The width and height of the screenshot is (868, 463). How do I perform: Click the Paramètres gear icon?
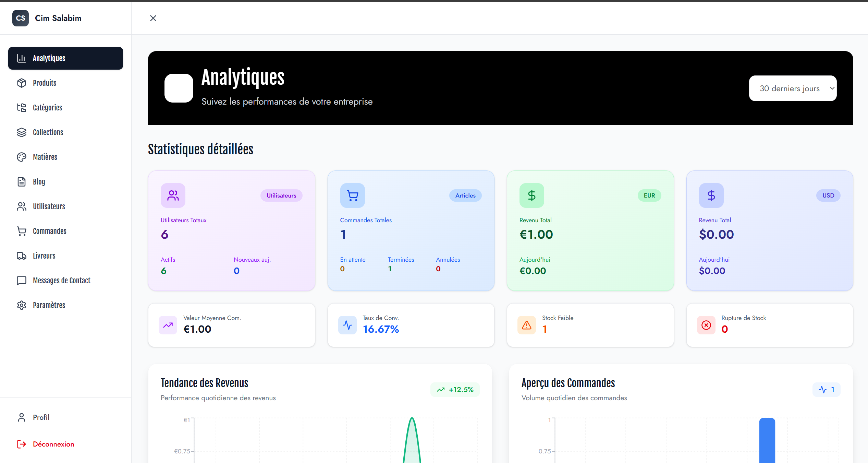22,305
